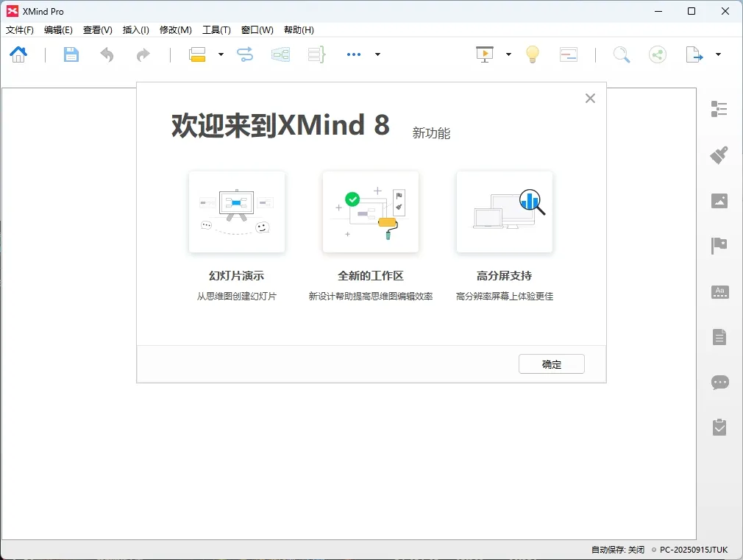The height and width of the screenshot is (560, 743).
Task: Expand the topic style dropdown arrow
Action: 219,54
